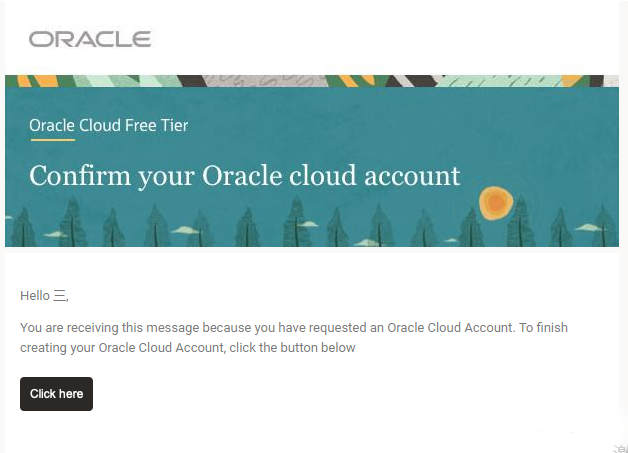Click the tree right of the orange sun

(x=521, y=223)
